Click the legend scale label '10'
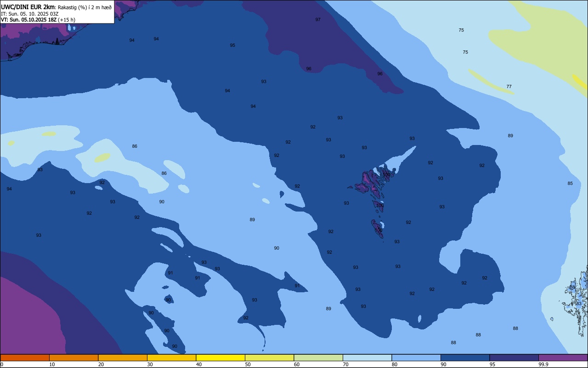Image resolution: width=588 pixels, height=368 pixels. [x=52, y=364]
